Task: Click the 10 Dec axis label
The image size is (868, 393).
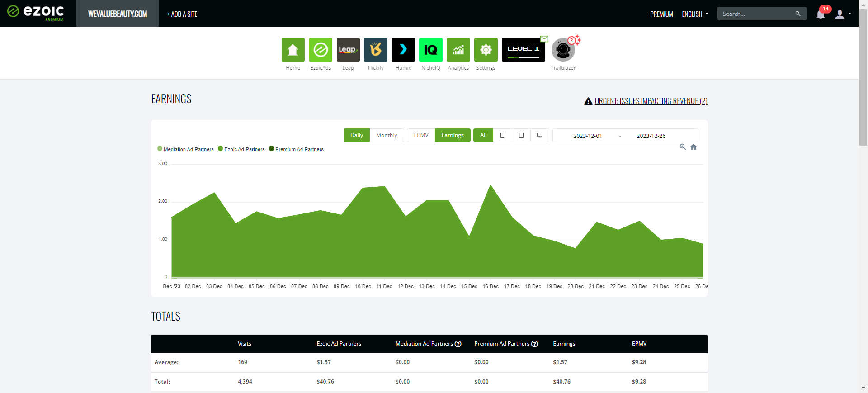Action: click(363, 286)
